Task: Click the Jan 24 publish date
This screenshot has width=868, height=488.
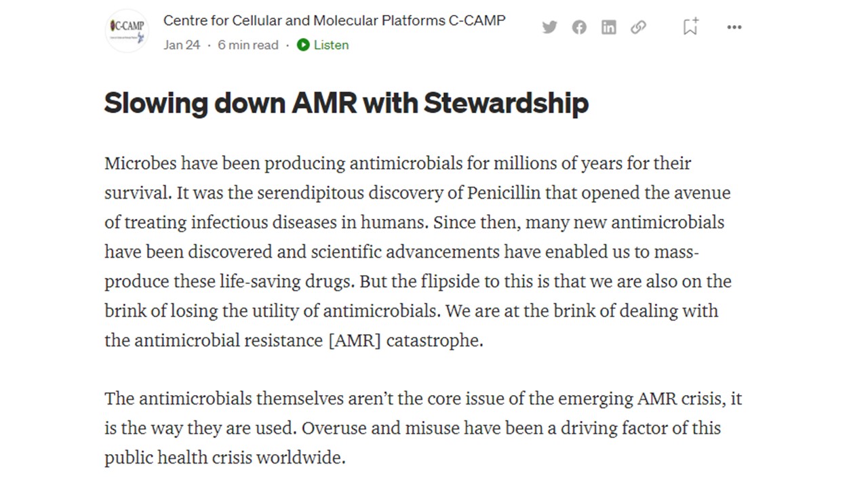Action: pyautogui.click(x=182, y=45)
